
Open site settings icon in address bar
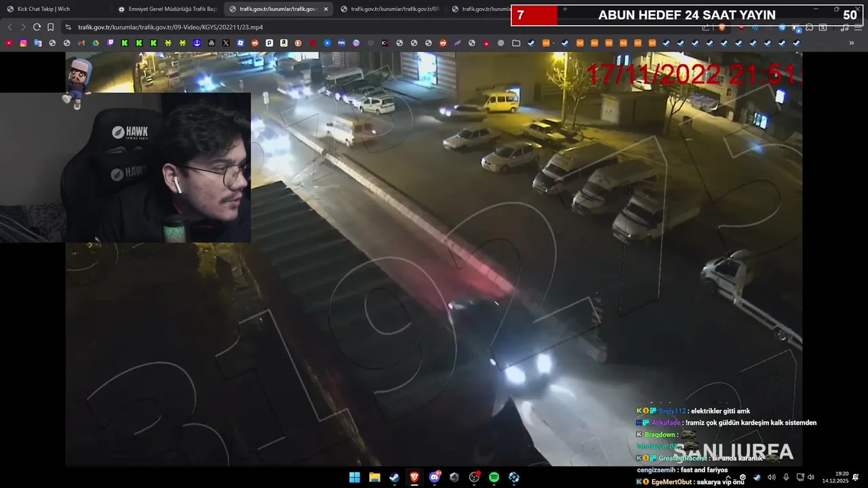coord(67,27)
